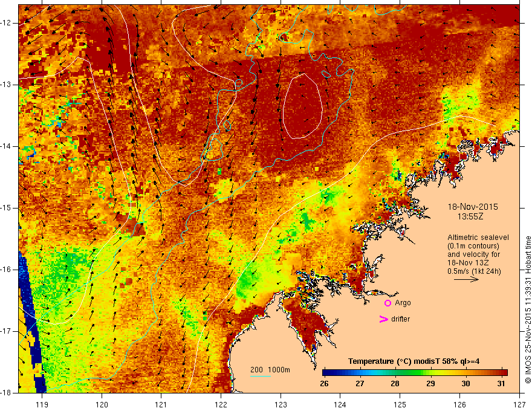Click the latitude axis label -17
This screenshot has height=411, width=532.
click(7, 331)
